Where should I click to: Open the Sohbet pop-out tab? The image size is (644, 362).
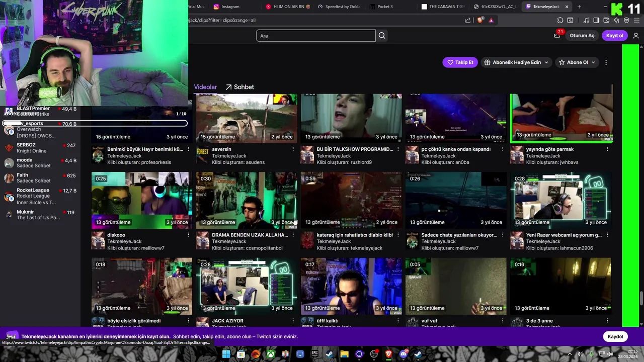[239, 87]
